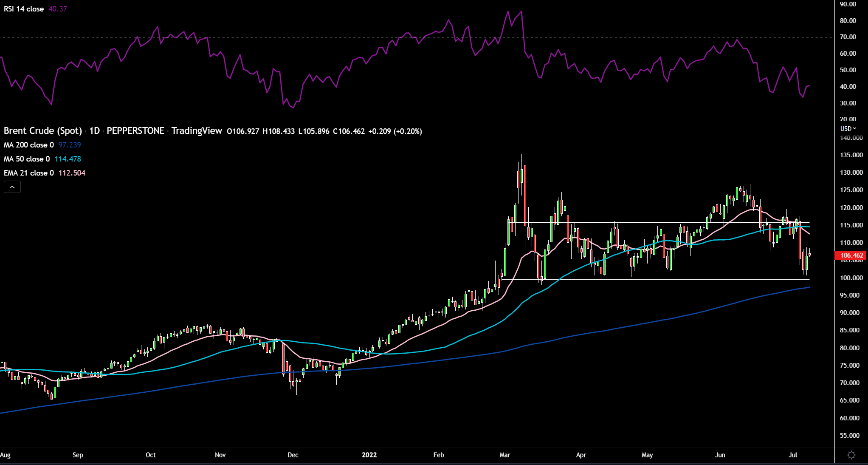Click the PEPPERSTONE broker label in title
Image resolution: width=868 pixels, height=465 pixels.
point(135,131)
